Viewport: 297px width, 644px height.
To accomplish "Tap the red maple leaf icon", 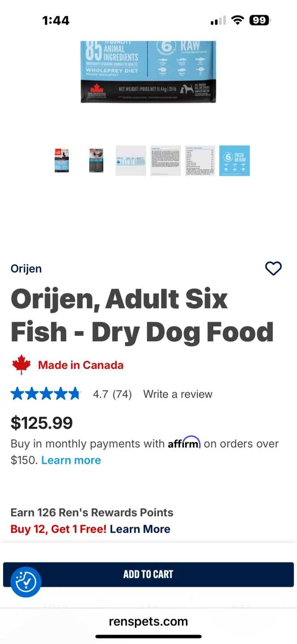I will pyautogui.click(x=21, y=365).
